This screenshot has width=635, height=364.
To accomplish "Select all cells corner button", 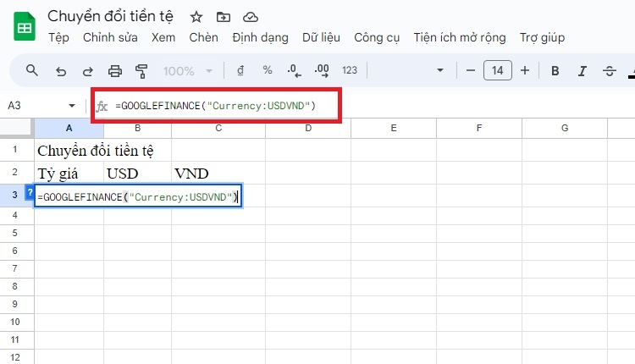I will point(17,128).
